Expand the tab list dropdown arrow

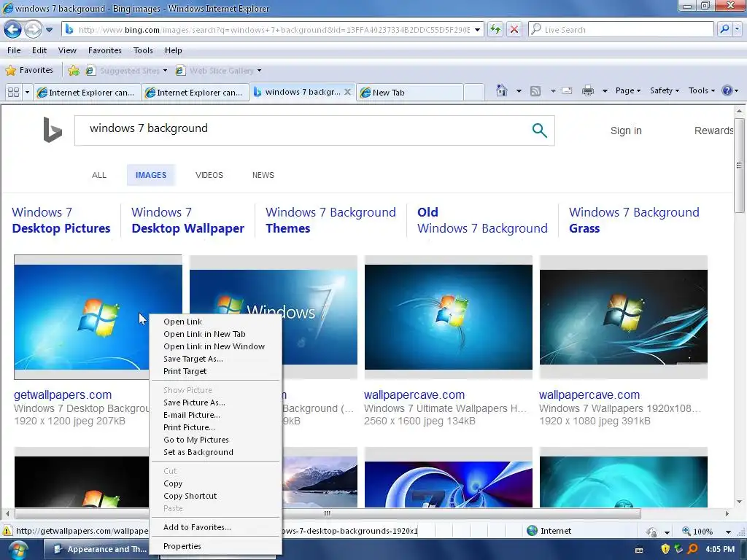[27, 92]
